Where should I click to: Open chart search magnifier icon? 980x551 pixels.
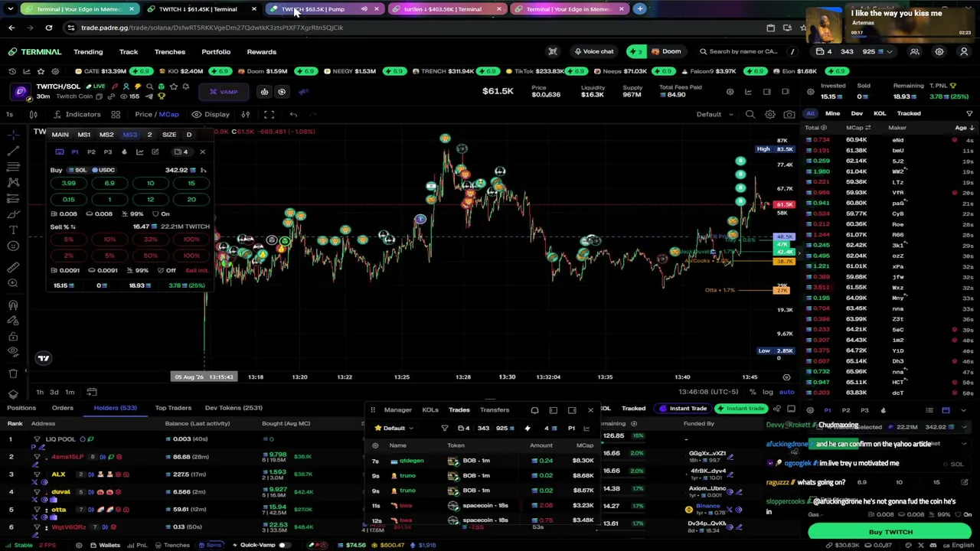click(750, 114)
